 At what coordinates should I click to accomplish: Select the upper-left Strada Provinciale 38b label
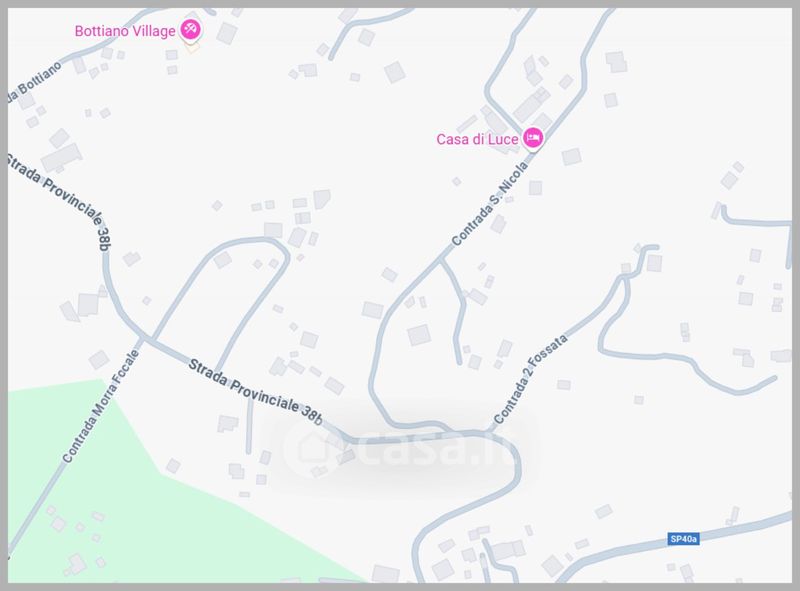point(58,202)
